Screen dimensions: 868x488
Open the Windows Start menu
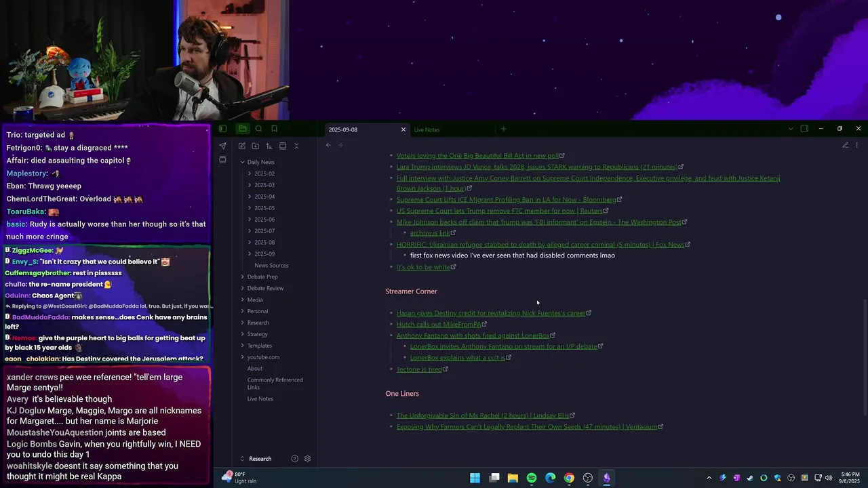click(x=475, y=478)
